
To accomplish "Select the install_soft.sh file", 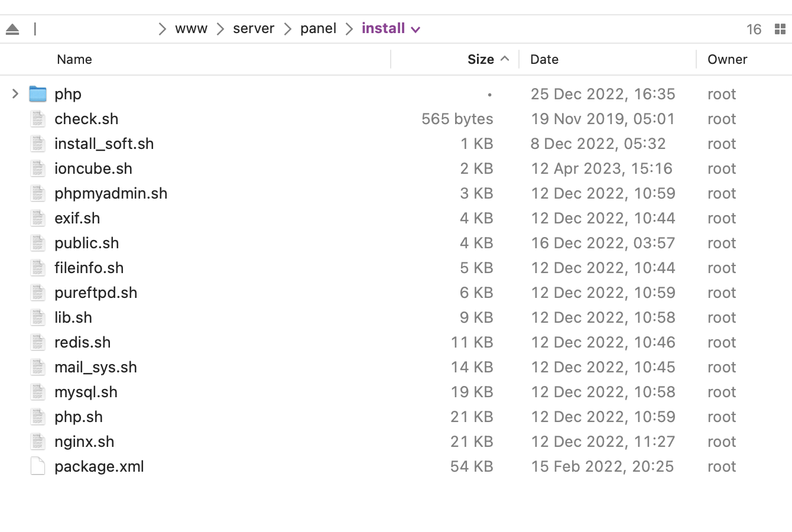I will coord(104,144).
